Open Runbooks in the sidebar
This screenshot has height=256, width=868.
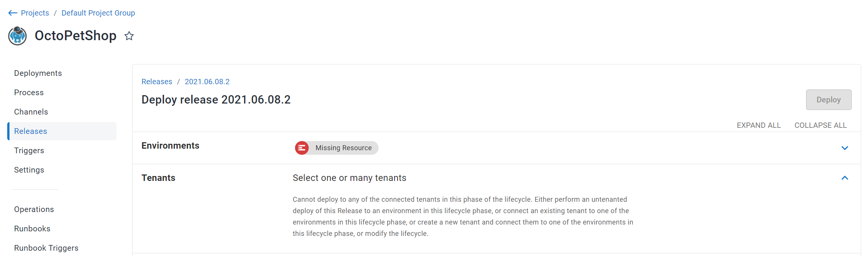click(x=32, y=229)
